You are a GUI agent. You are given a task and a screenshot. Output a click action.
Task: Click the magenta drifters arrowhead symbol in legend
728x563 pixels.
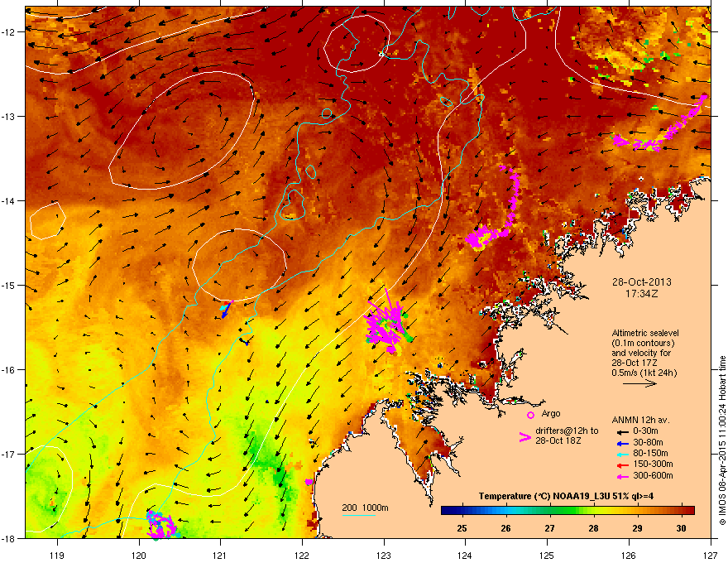(524, 437)
